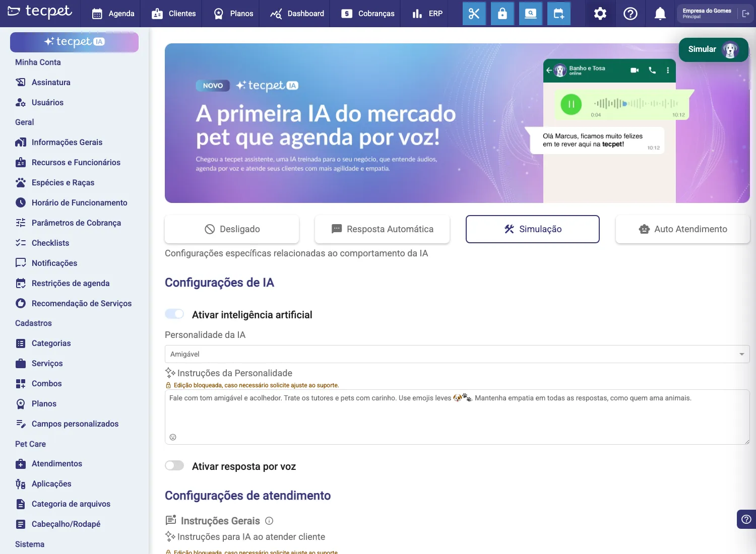The height and width of the screenshot is (554, 756).
Task: Open the help question mark in header
Action: 630,14
